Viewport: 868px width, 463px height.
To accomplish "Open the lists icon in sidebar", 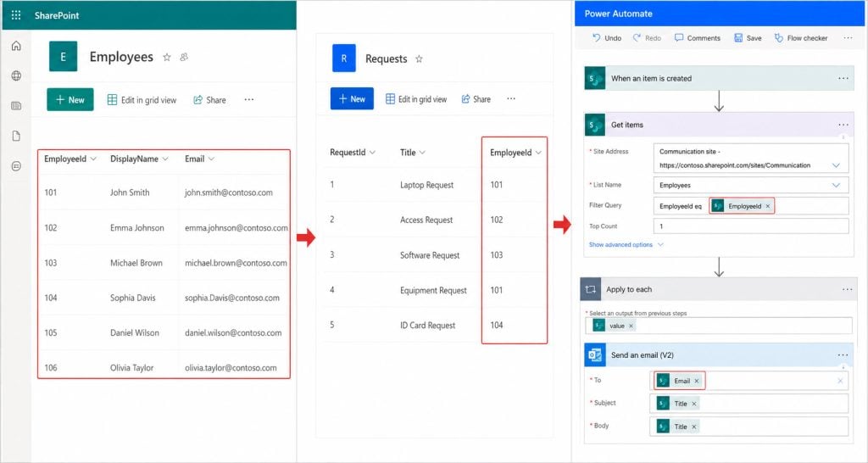I will [x=16, y=166].
